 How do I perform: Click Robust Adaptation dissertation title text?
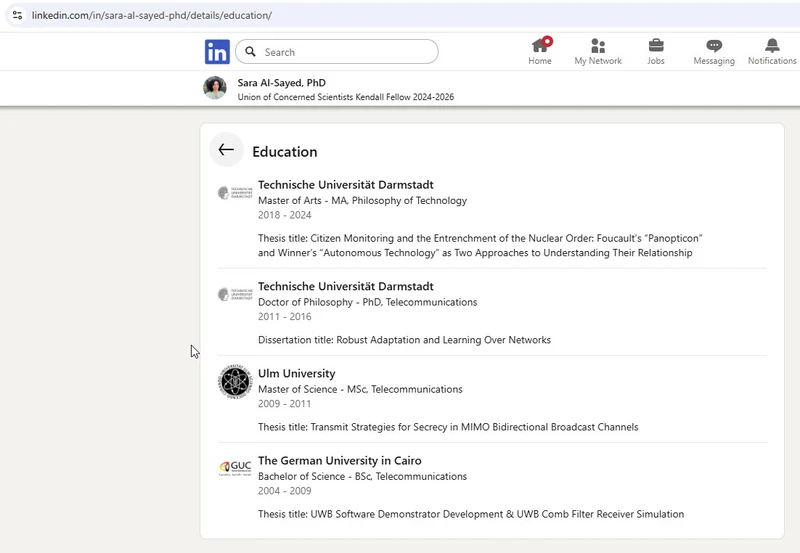tap(404, 340)
